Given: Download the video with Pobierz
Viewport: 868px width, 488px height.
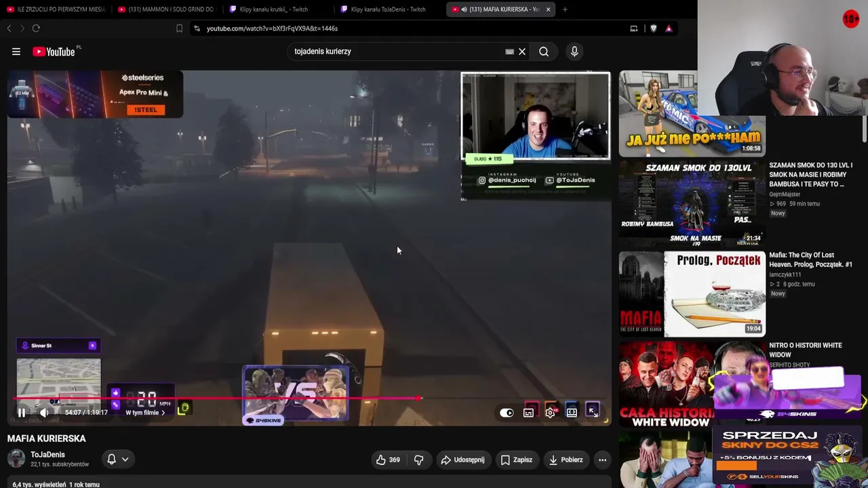Looking at the screenshot, I should [566, 460].
